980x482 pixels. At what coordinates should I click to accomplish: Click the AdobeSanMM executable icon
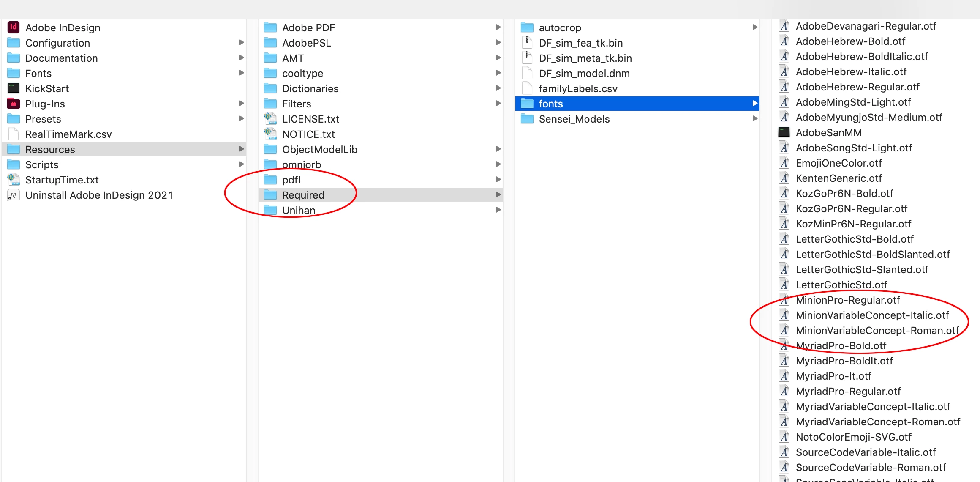click(784, 132)
